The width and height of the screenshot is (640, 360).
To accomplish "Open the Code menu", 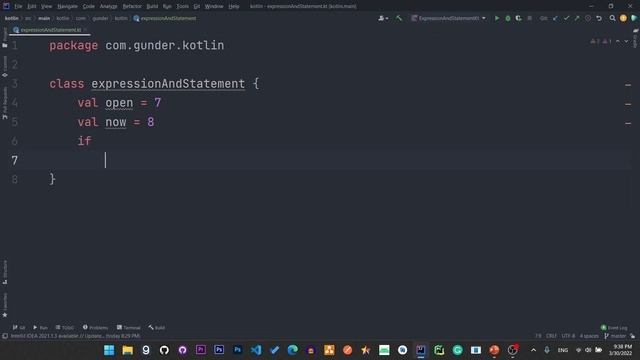I will (89, 7).
